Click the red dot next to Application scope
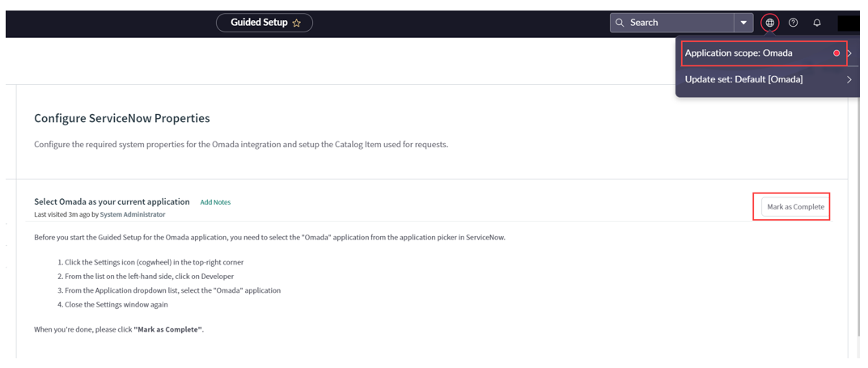 coord(836,53)
